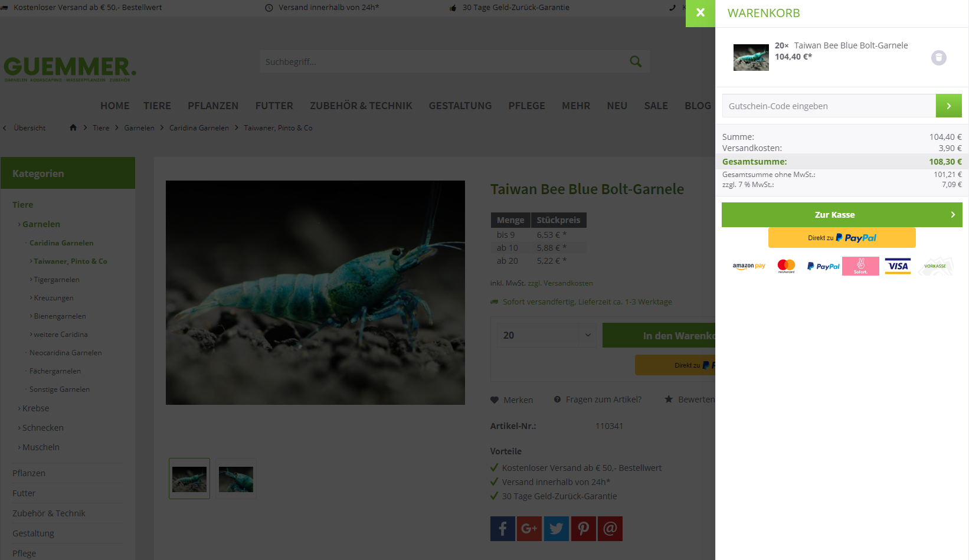The height and width of the screenshot is (560, 969).
Task: Select second shrimp image thumbnail
Action: click(x=236, y=479)
